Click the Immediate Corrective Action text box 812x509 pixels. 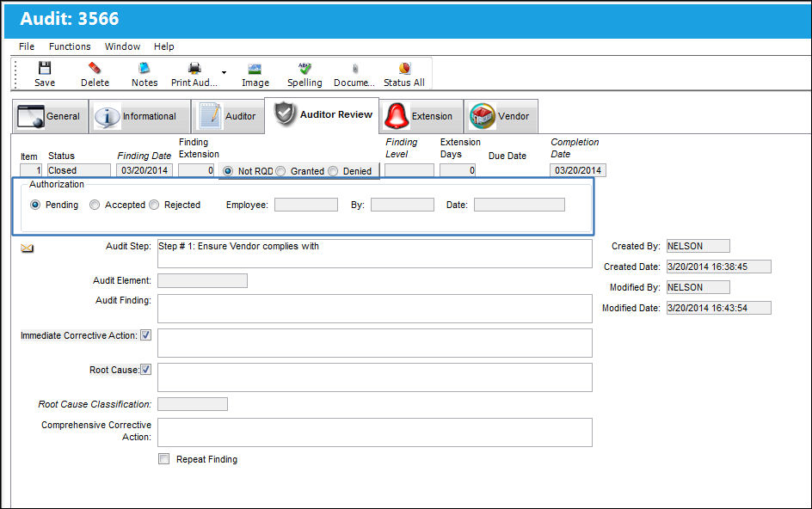[375, 343]
